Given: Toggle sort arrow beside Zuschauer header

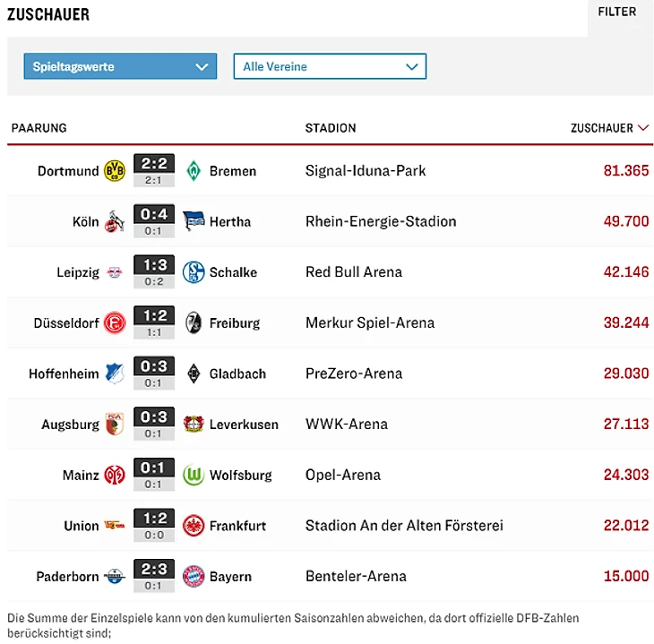Looking at the screenshot, I should (643, 128).
